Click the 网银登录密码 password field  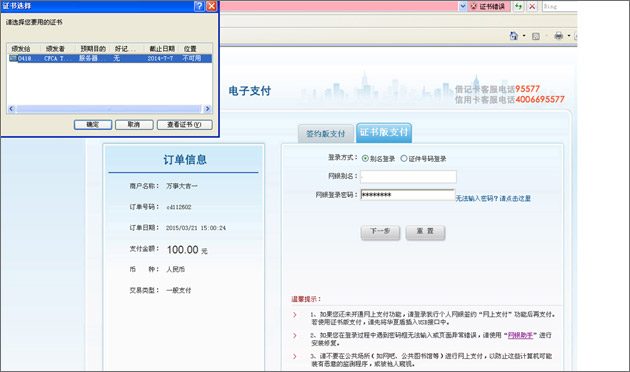[408, 195]
